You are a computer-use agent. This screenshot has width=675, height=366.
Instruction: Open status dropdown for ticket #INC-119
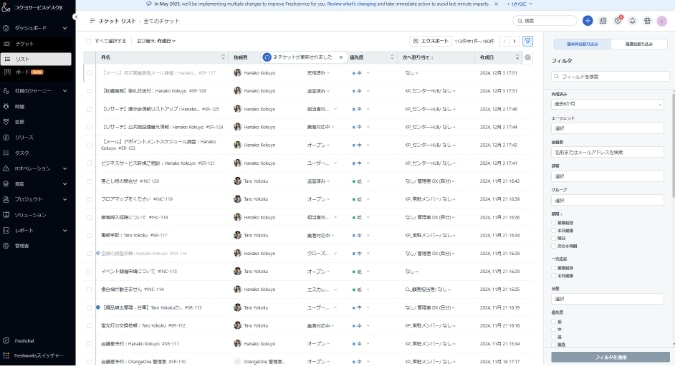(318, 199)
